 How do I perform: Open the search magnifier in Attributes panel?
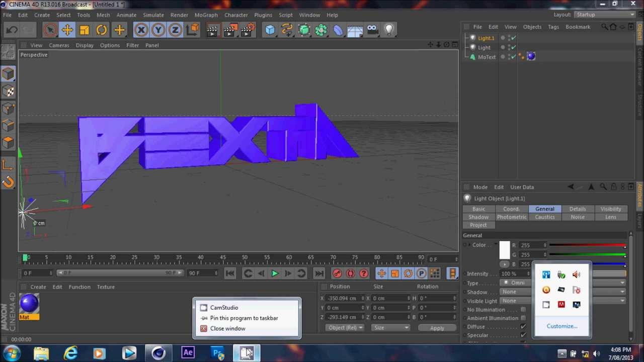pos(603,187)
